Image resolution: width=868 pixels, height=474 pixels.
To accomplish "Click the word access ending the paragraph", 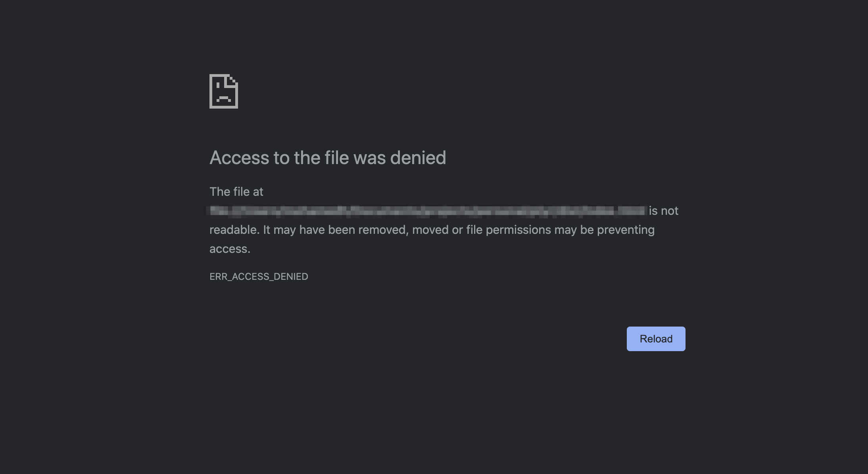I will (x=229, y=248).
